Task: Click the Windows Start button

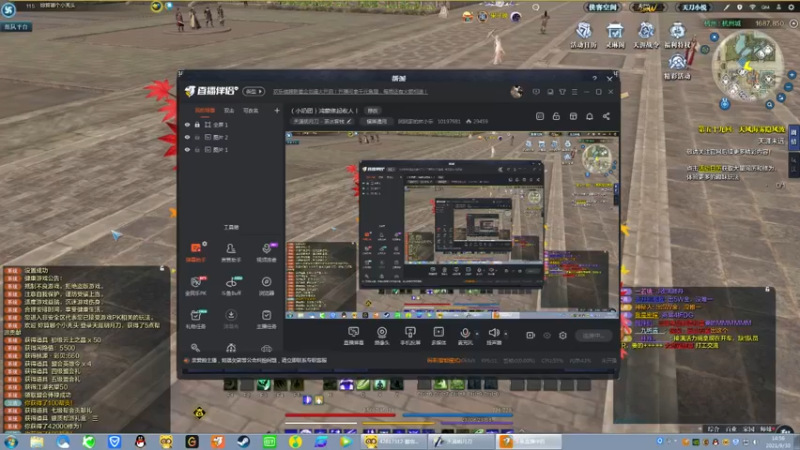Action: (x=10, y=441)
